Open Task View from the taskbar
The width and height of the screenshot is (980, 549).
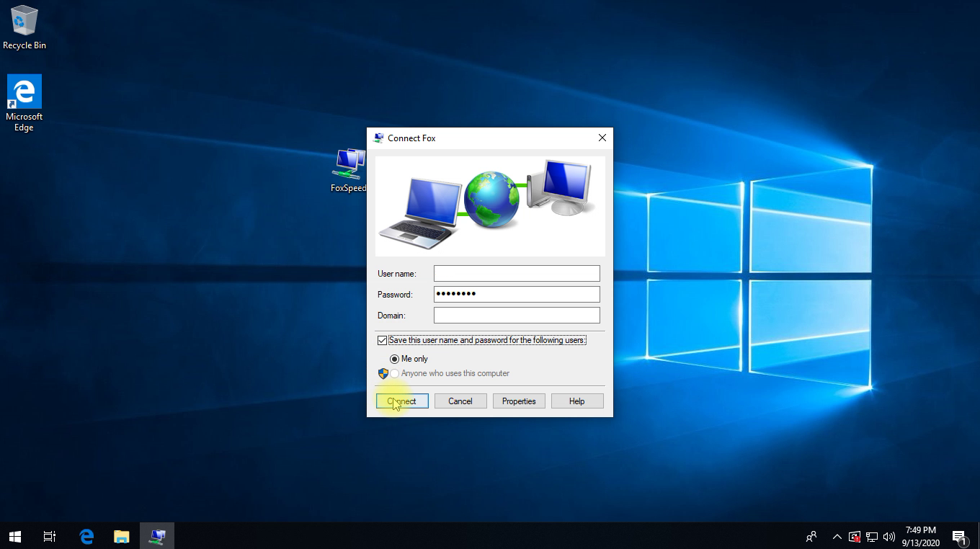tap(50, 536)
